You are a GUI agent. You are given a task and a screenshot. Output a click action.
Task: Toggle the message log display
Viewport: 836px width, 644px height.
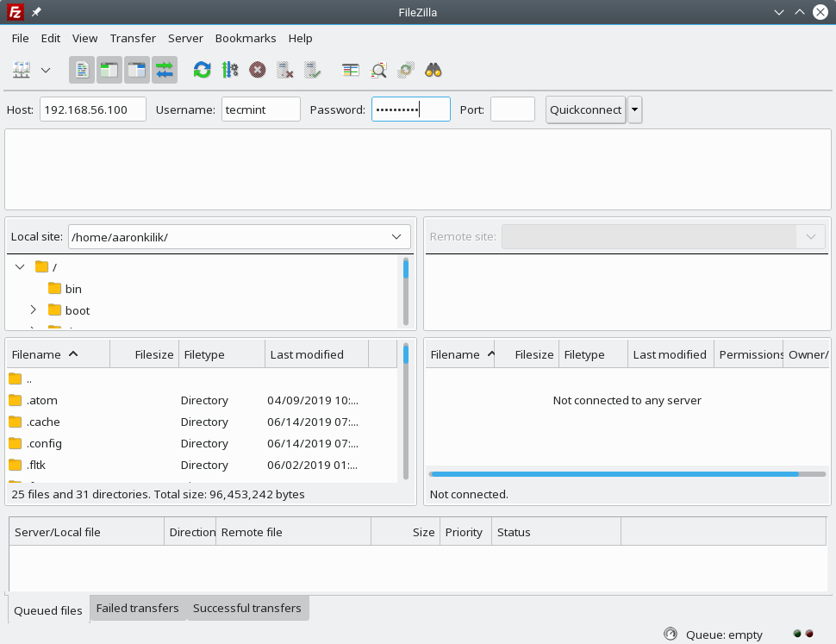[x=82, y=70]
